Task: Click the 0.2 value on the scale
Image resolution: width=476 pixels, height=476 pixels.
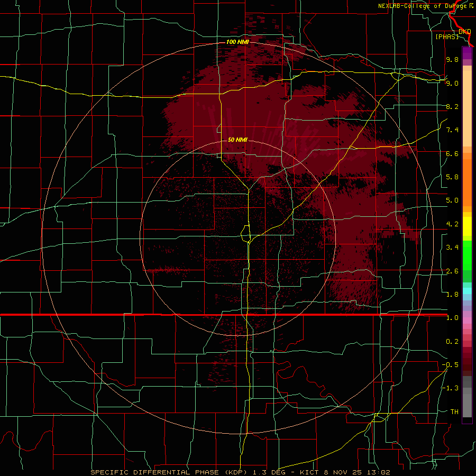Action: pyautogui.click(x=452, y=342)
